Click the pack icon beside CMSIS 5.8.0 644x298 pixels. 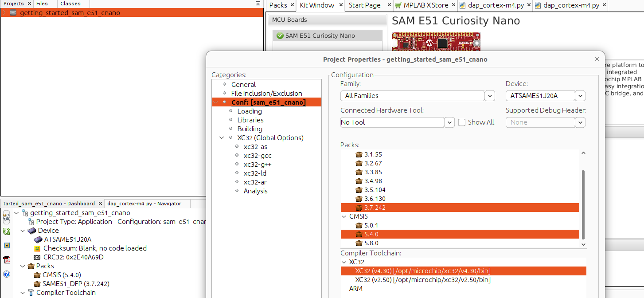click(359, 243)
